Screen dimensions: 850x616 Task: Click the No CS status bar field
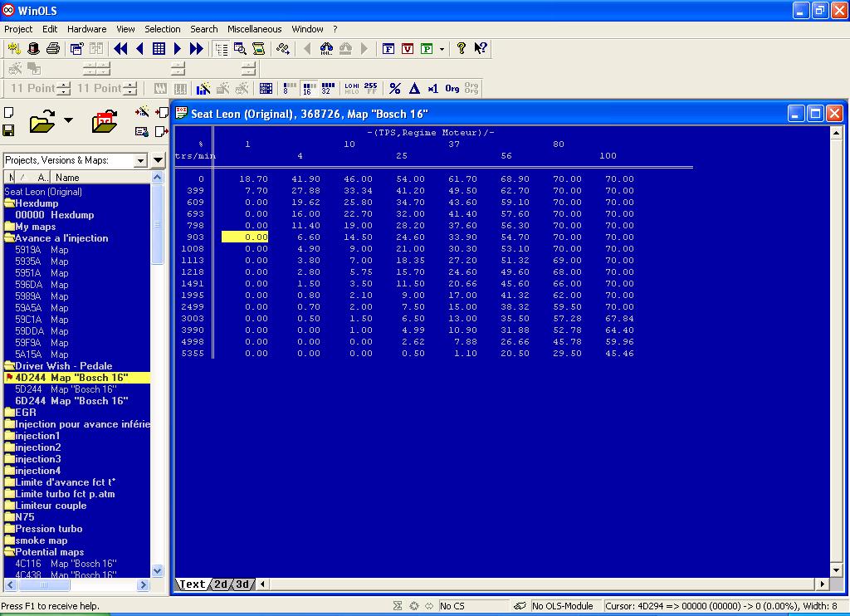pyautogui.click(x=472, y=606)
